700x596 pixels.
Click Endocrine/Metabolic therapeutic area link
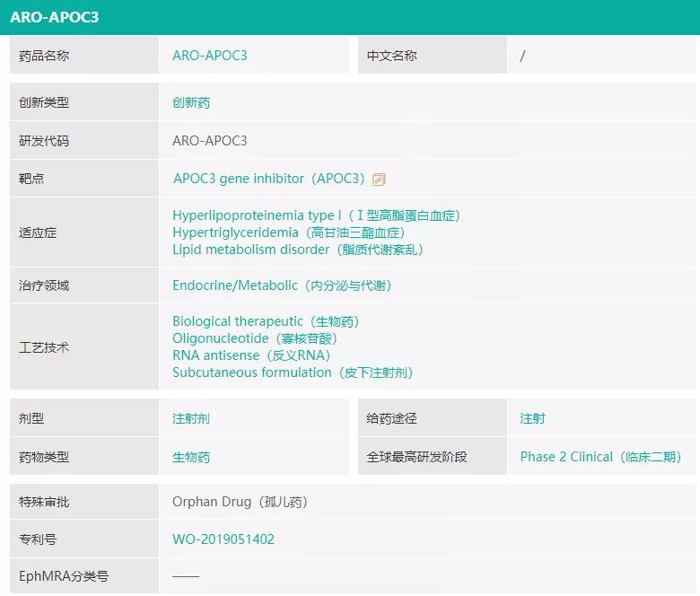click(x=282, y=285)
